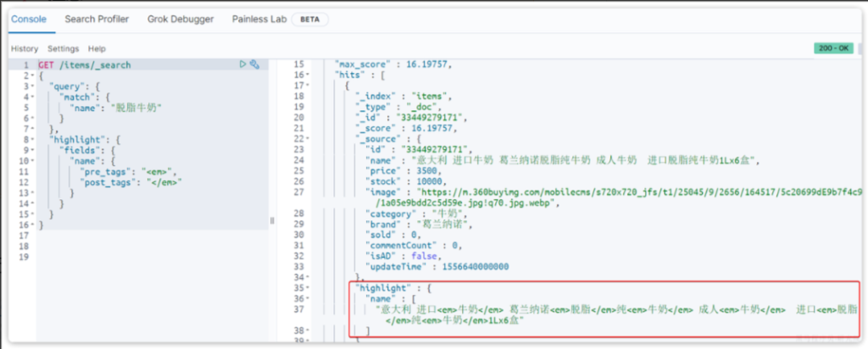
Task: Open console Settings
Action: [x=63, y=49]
